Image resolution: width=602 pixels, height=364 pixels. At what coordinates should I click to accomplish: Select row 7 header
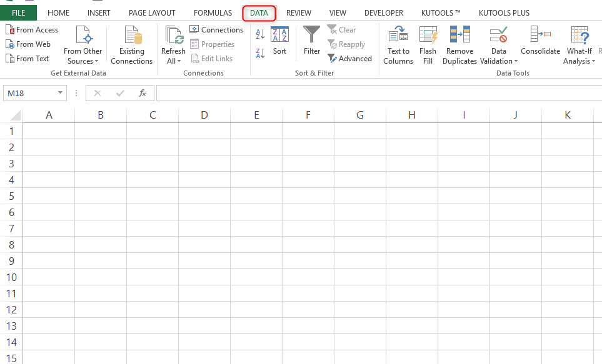(11, 229)
